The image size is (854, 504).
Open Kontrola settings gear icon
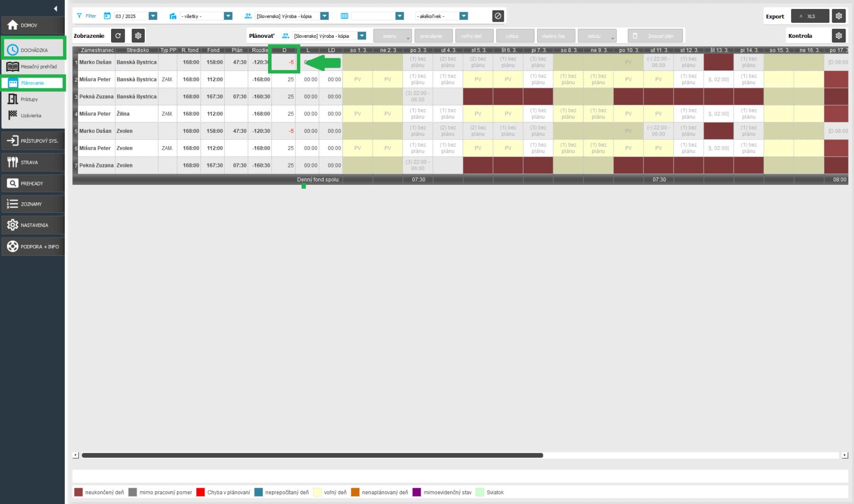(x=839, y=36)
